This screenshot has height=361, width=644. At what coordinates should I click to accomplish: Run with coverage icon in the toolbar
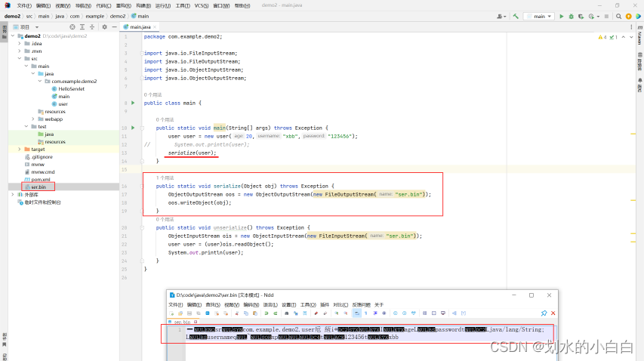click(x=581, y=17)
